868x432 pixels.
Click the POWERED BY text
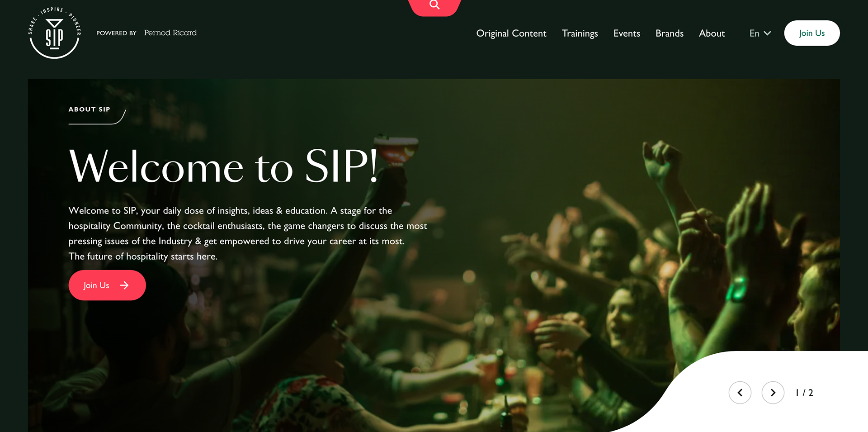click(116, 33)
